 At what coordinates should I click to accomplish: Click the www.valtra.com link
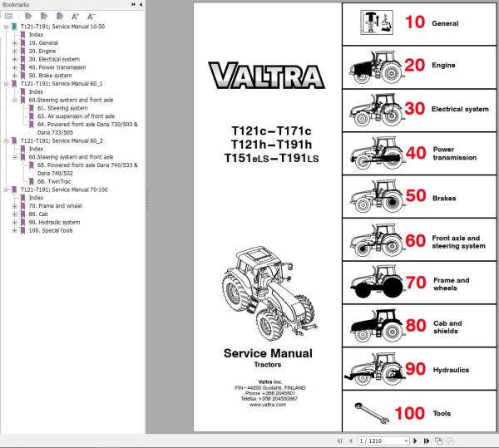point(267,404)
